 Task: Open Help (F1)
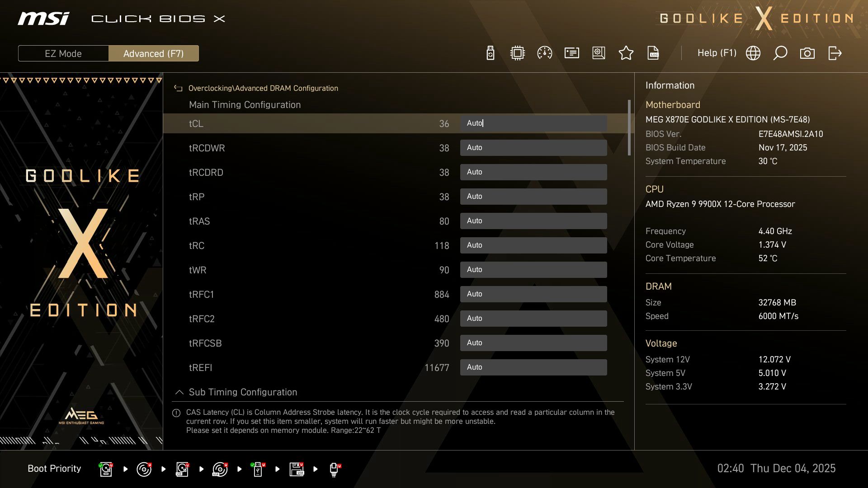[717, 53]
